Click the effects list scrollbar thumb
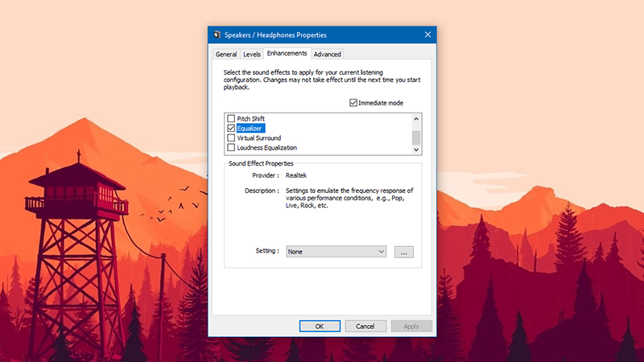644x362 pixels. [416, 138]
